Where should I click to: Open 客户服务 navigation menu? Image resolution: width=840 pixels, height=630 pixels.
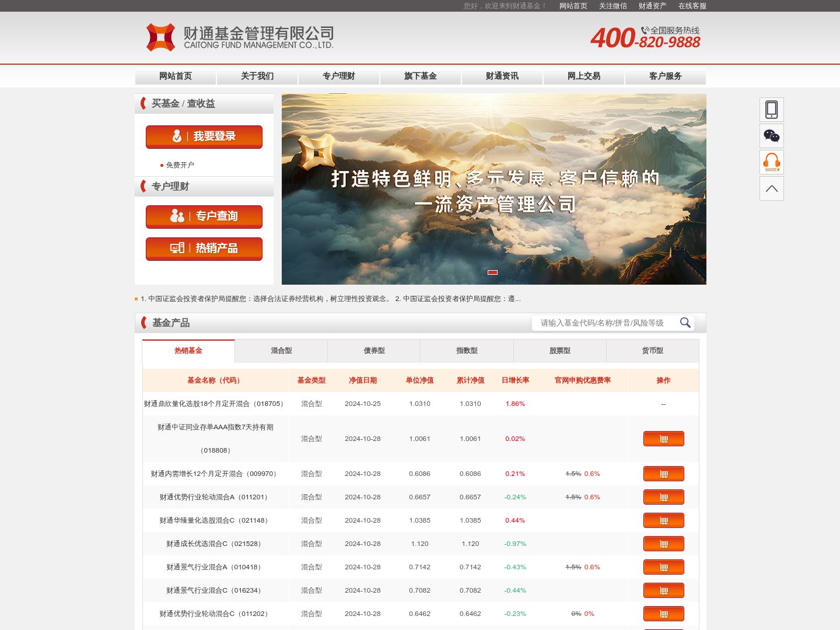pos(666,76)
